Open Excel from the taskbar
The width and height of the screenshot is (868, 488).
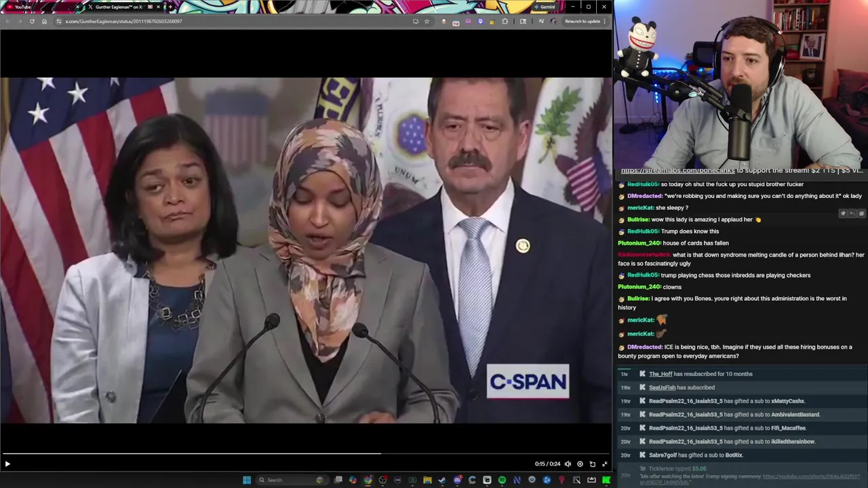pyautogui.click(x=412, y=480)
